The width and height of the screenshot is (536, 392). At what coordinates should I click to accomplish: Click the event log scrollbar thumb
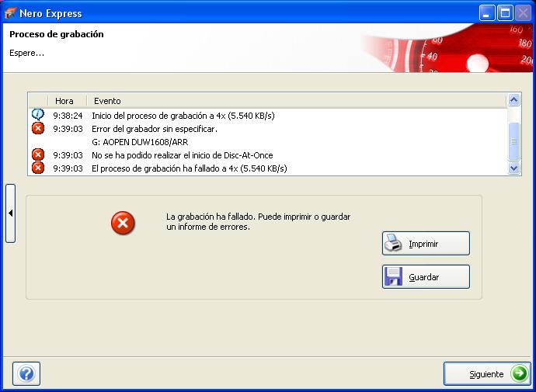point(513,139)
